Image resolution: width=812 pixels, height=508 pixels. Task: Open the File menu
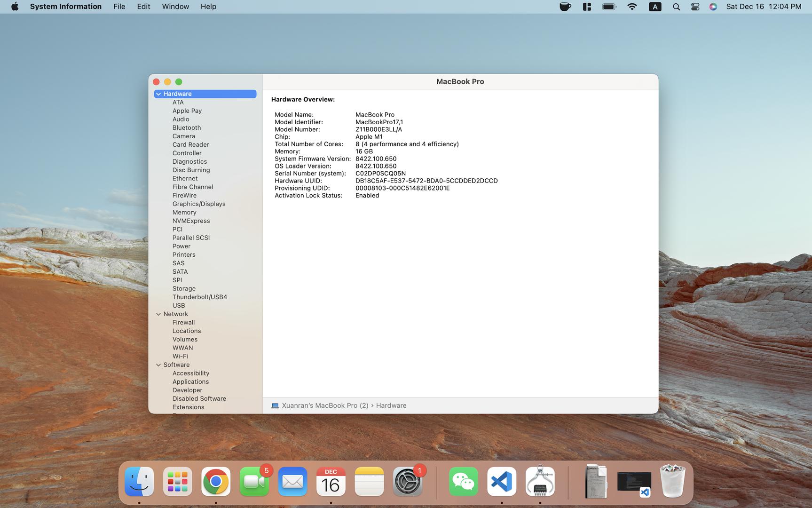coord(119,7)
